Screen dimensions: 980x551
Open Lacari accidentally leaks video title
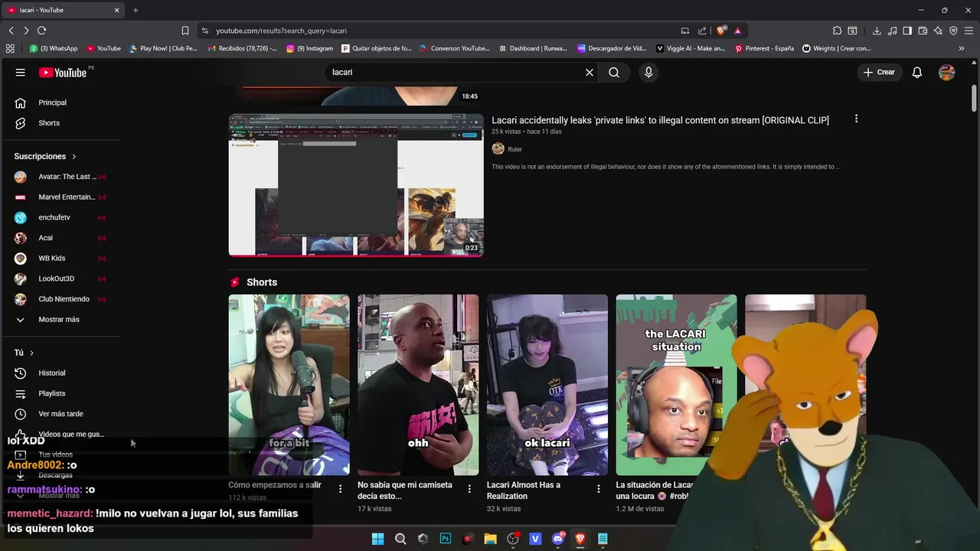click(x=660, y=120)
